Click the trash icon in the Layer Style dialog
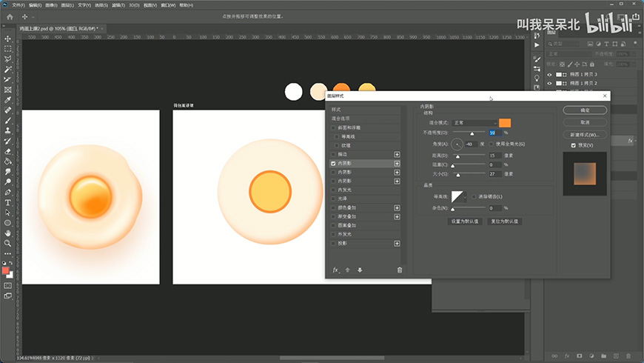 point(400,270)
